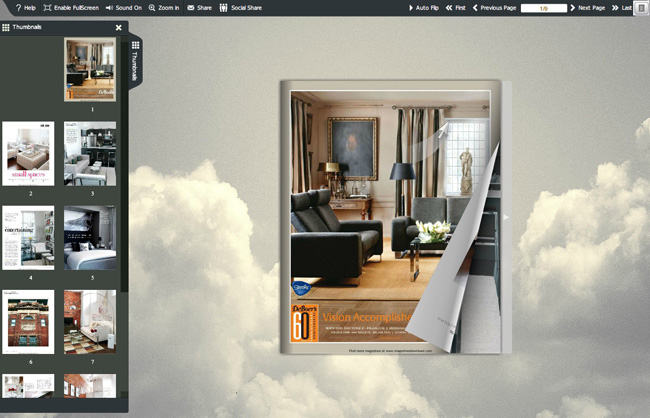Click the thumbnails panel scrollbar
This screenshot has height=418, width=650.
click(124, 166)
